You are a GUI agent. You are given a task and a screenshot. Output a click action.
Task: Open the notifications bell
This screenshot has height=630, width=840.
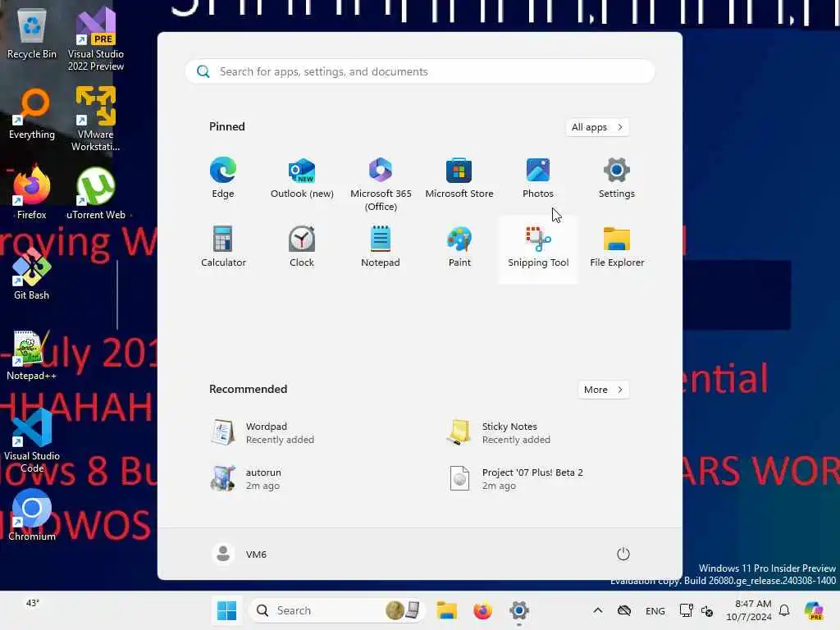click(x=784, y=610)
